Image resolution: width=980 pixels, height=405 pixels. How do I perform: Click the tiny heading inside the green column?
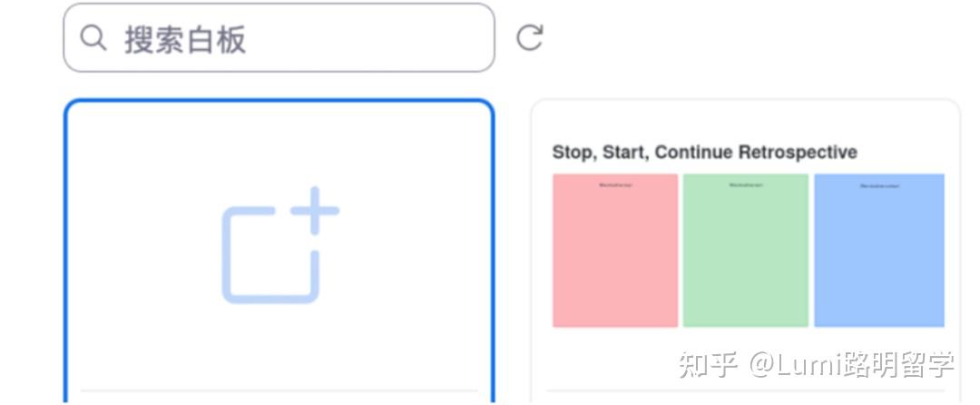point(746,185)
